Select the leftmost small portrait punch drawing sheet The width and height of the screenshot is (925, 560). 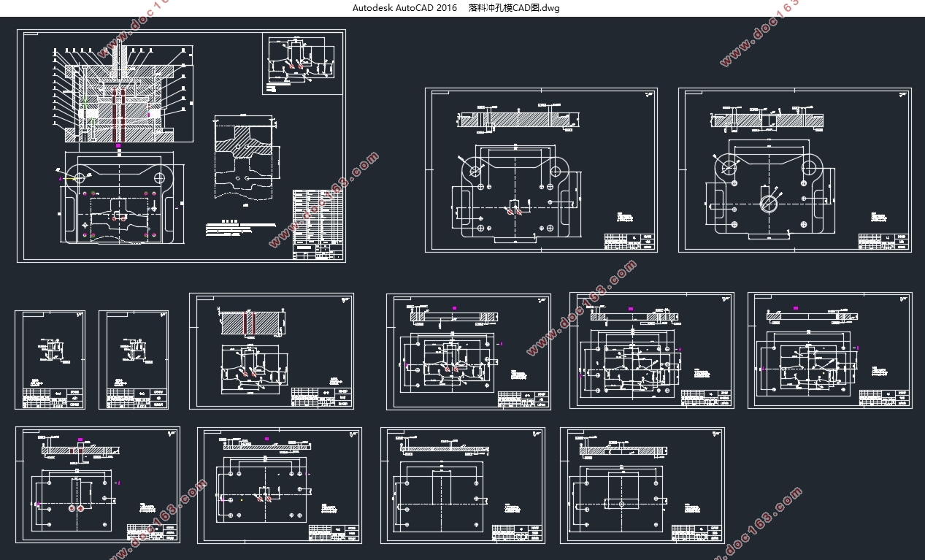pos(50,360)
